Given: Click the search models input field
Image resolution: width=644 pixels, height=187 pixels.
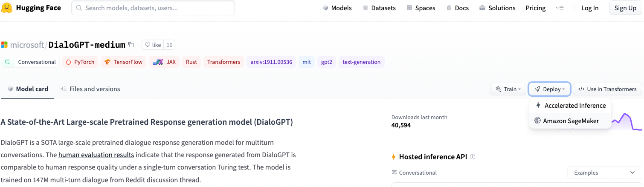Looking at the screenshot, I should (x=153, y=8).
